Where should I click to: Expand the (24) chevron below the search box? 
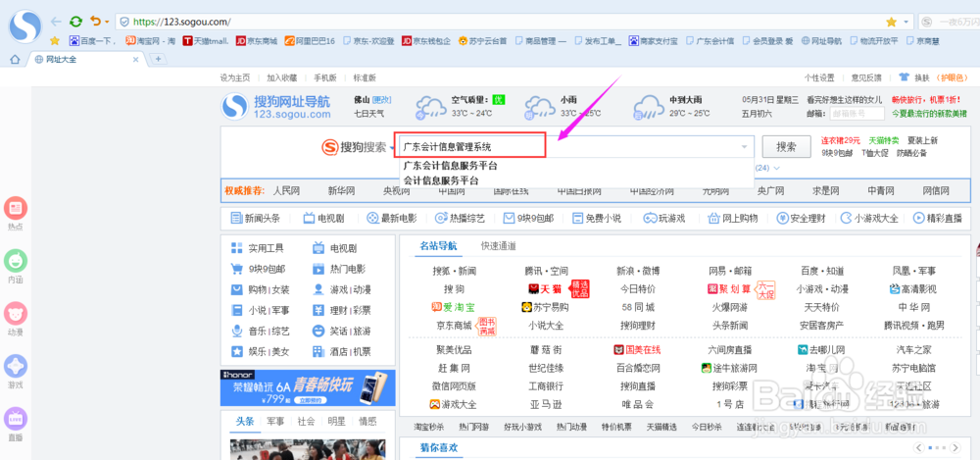click(x=777, y=168)
